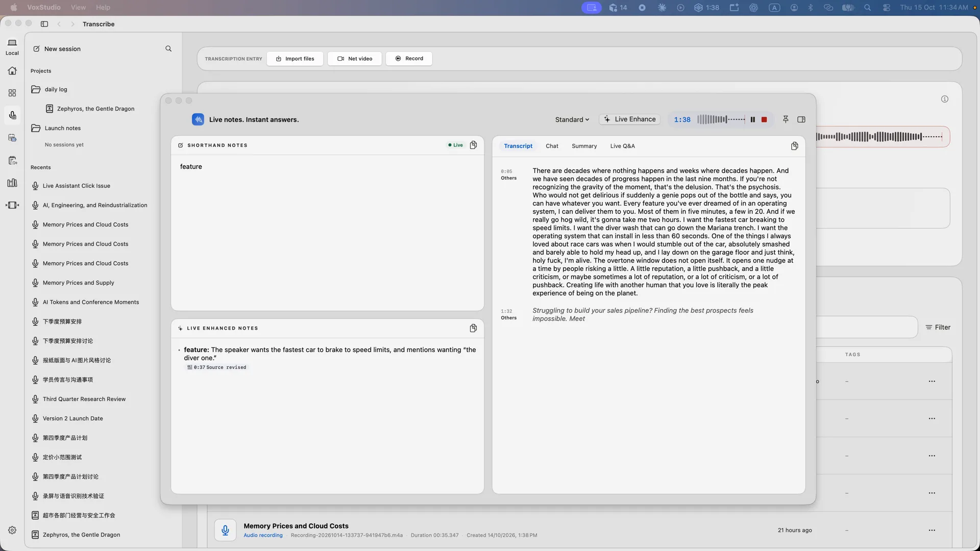The height and width of the screenshot is (551, 980).
Task: Select Local in the left rail
Action: coord(12,47)
